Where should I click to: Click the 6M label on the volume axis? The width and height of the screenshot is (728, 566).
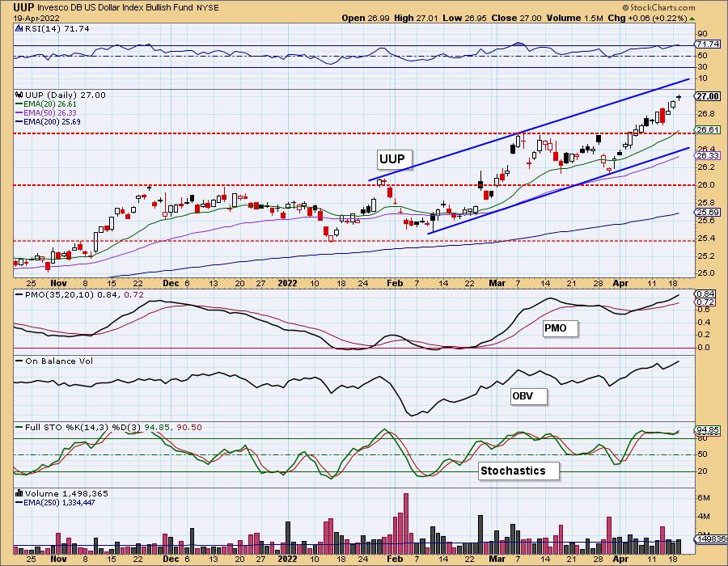click(x=703, y=498)
